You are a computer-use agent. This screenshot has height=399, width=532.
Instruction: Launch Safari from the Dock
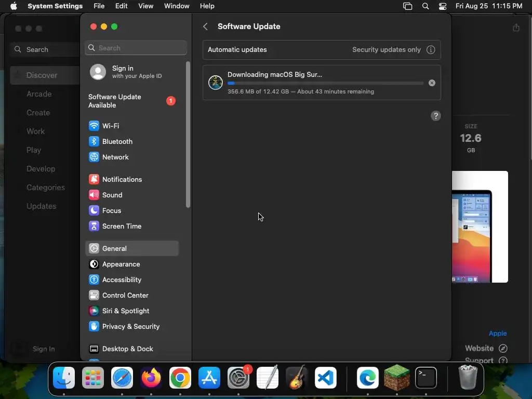[122, 378]
